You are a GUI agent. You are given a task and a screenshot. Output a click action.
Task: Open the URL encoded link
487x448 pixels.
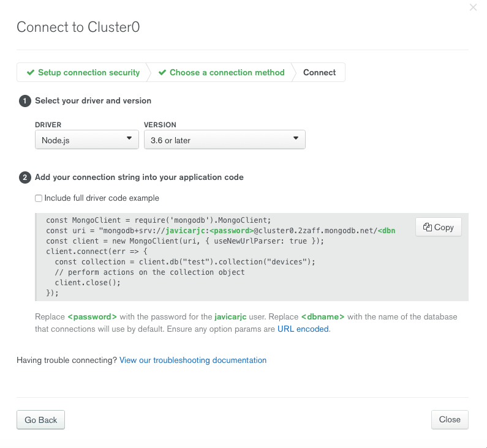pyautogui.click(x=303, y=329)
